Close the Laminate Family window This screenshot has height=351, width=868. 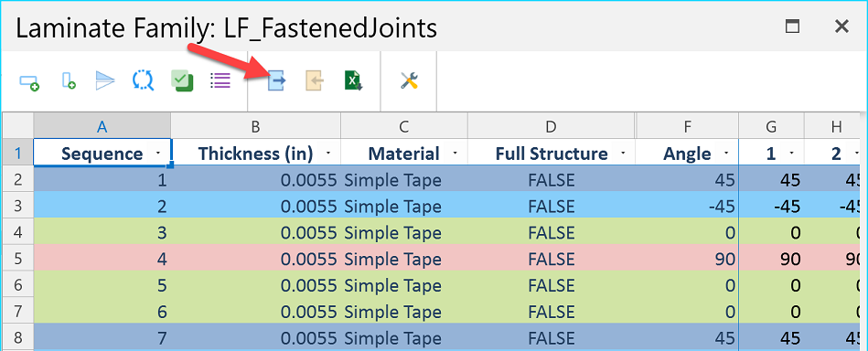click(x=841, y=26)
